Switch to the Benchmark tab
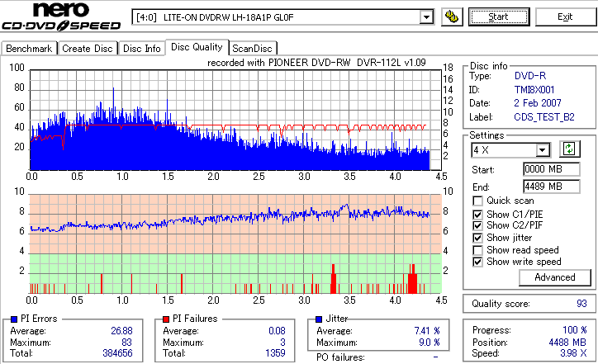This screenshot has height=364, width=598. pos(29,49)
